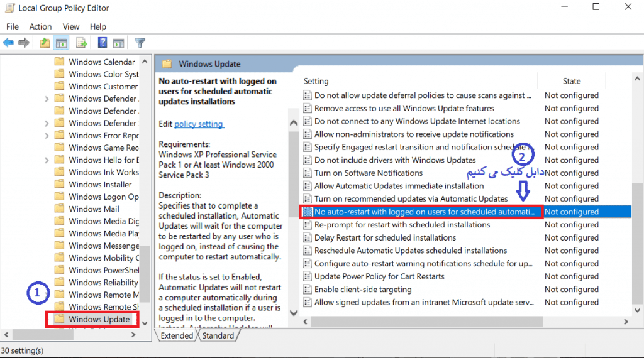The image size is (644, 358).
Task: Switch to the Extended tab
Action: pyautogui.click(x=177, y=335)
